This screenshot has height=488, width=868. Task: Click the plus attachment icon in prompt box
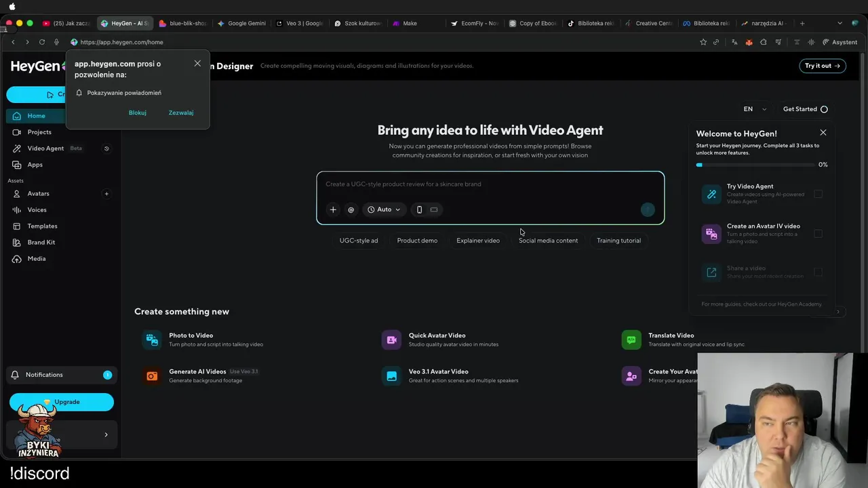333,210
